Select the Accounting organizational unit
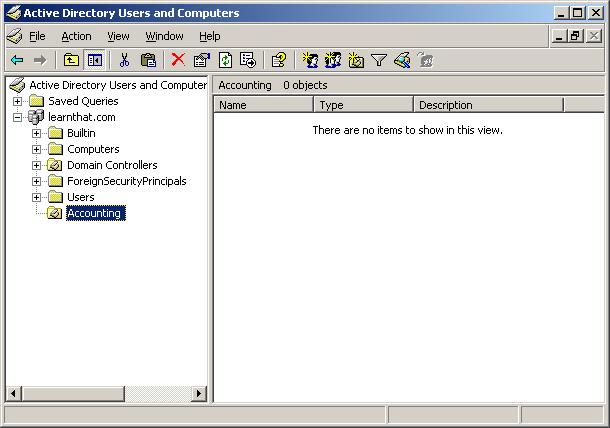Screen dimensions: 610x428 tap(96, 213)
